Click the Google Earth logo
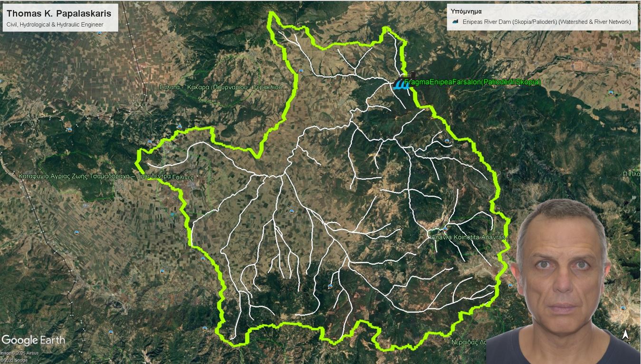This screenshot has height=364, width=641. (33, 340)
